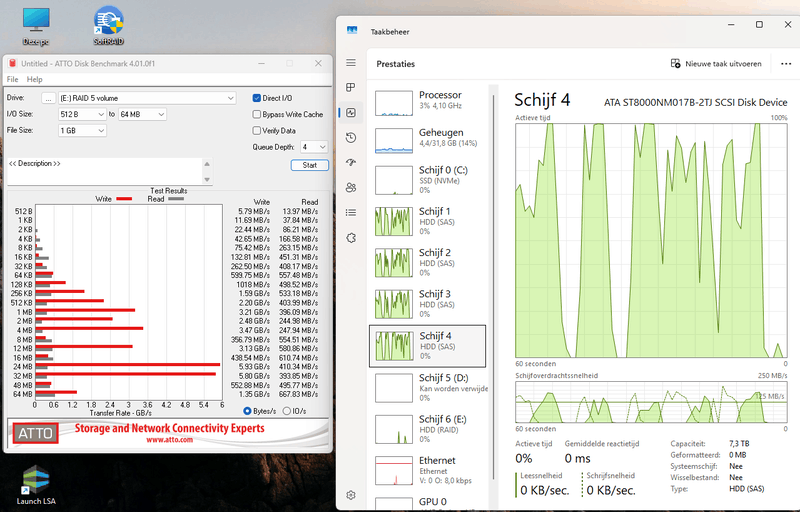Viewport: 800px width, 512px height.
Task: Open the I/O Size minimum dropdown 512 B
Action: [82, 114]
